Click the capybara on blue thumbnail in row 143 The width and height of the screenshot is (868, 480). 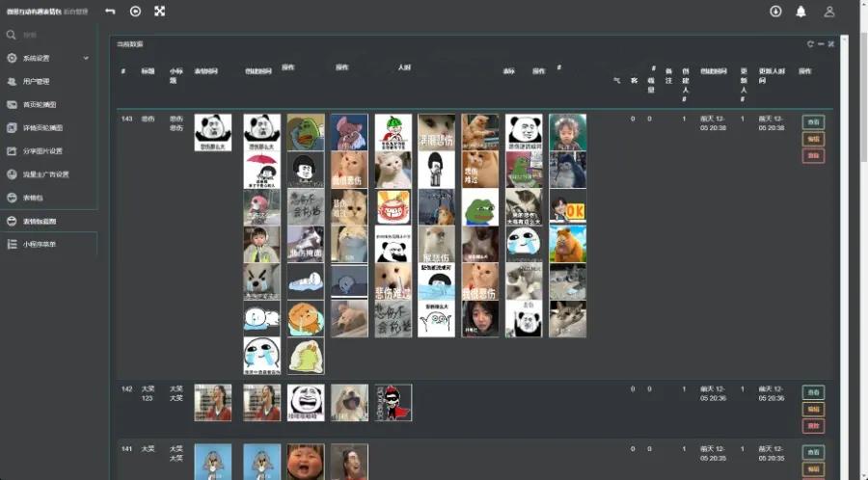(567, 244)
